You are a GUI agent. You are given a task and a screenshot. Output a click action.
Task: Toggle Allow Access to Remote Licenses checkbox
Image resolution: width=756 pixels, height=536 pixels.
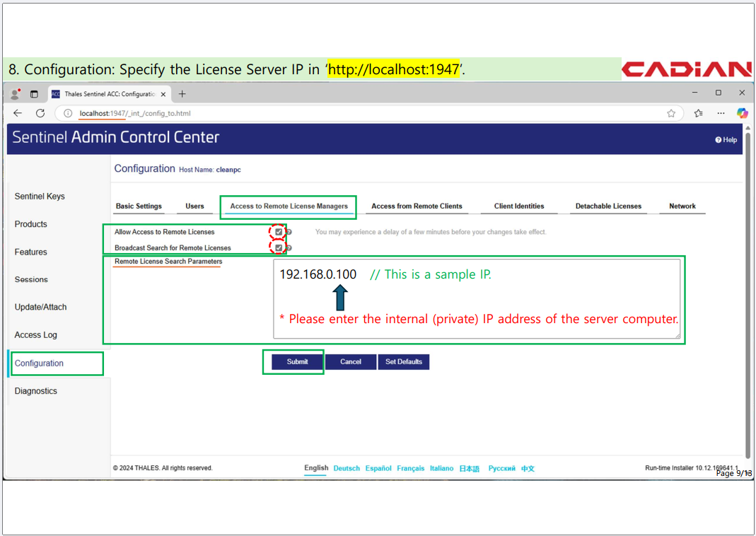[x=279, y=232]
